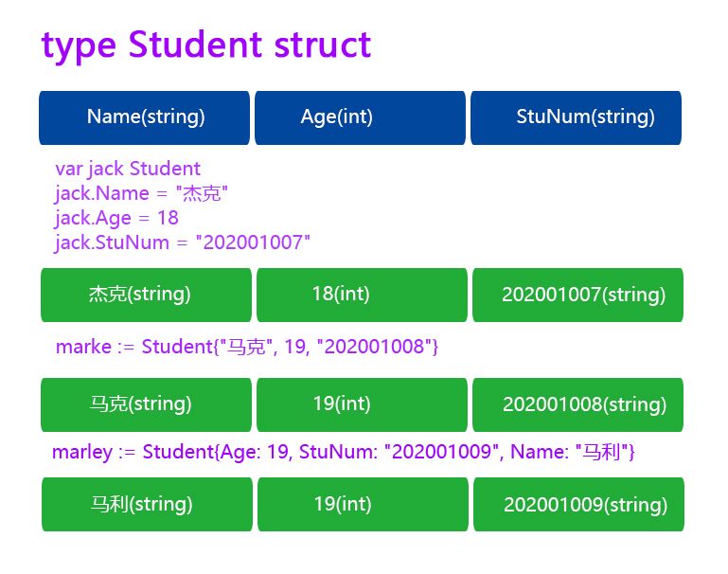Click the marke := Student{...} code line
This screenshot has height=574, width=728.
pos(247,347)
